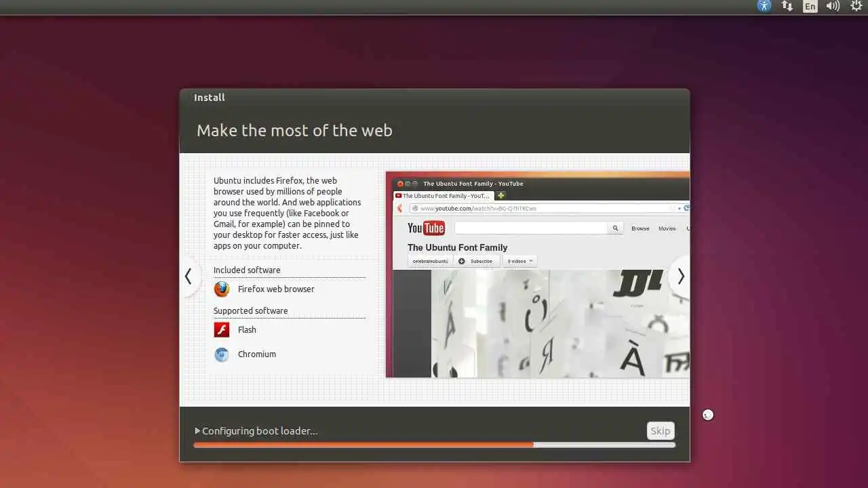Screen dimensions: 868x488
Task: Click the Supported software heading
Action: tap(251, 311)
